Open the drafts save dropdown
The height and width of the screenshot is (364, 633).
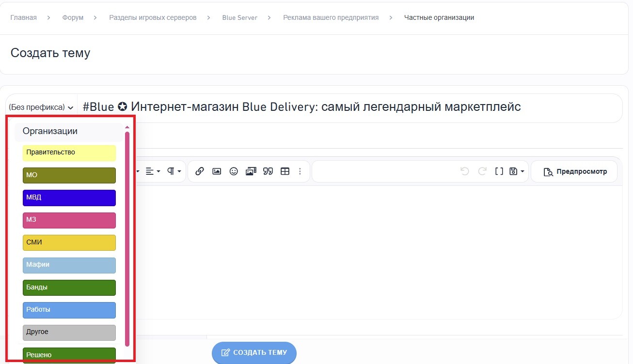pos(517,171)
